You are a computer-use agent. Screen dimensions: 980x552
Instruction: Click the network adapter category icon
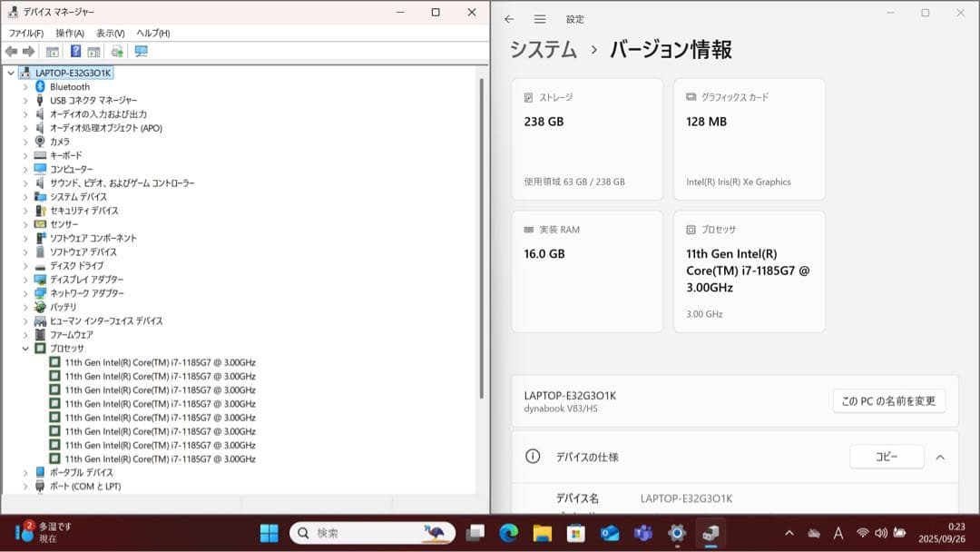(x=40, y=293)
